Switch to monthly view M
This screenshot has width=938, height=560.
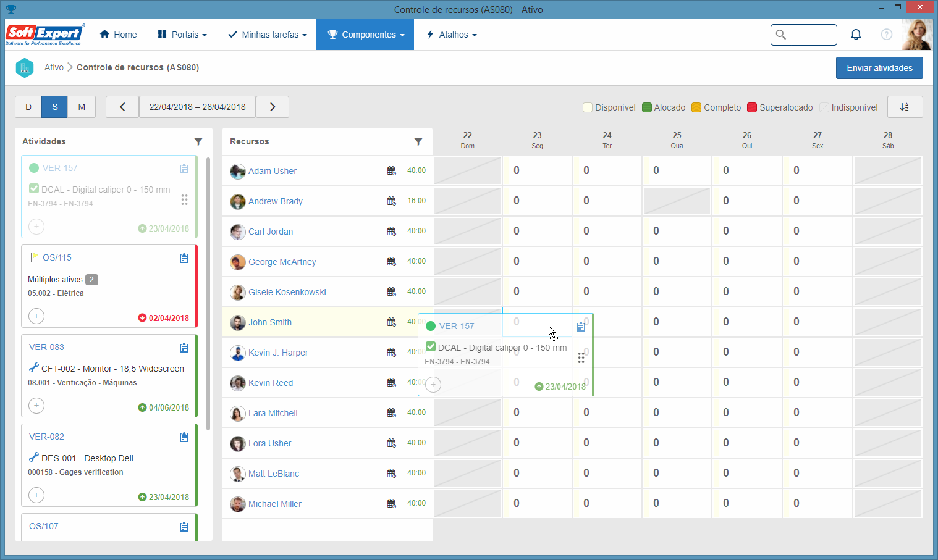82,107
